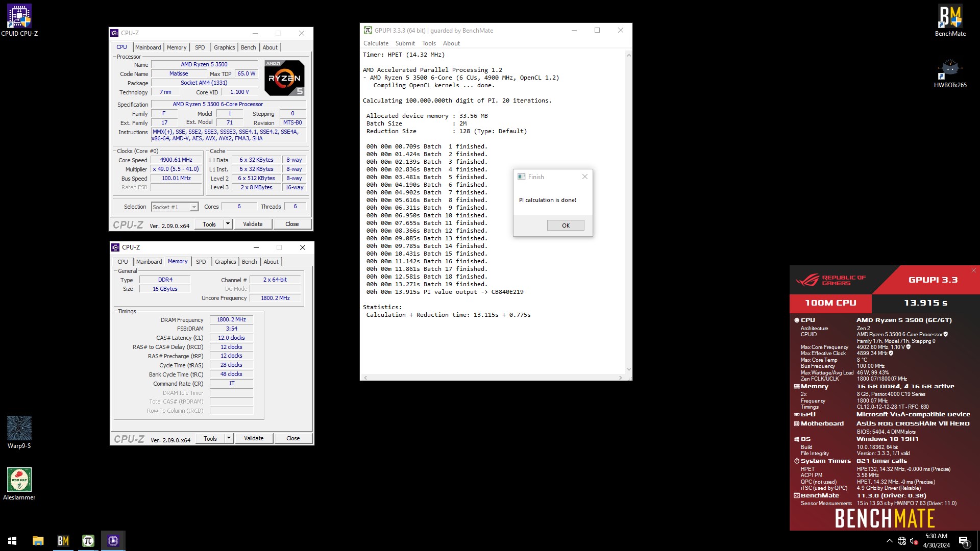Click the 13.915 s score in BenchMate panel
The width and height of the screenshot is (980, 551).
click(x=925, y=303)
